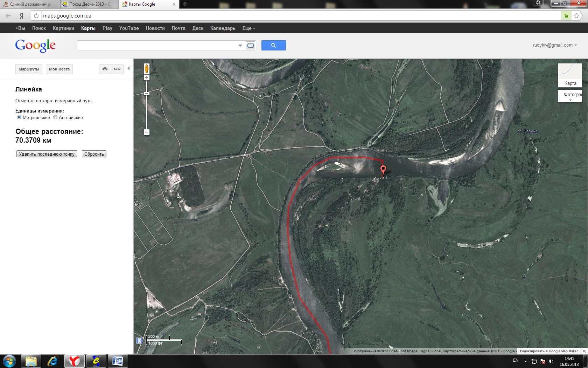Click the red map marker pin
588x368 pixels.
click(x=383, y=170)
